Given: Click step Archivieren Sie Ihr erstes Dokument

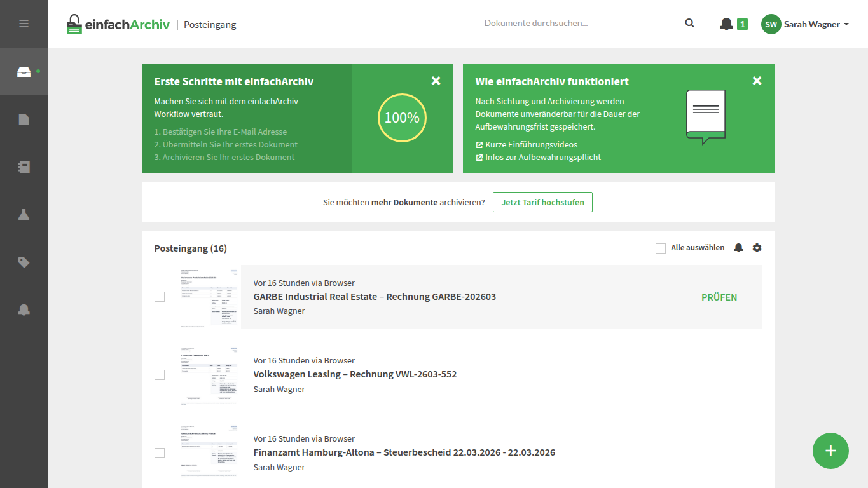Looking at the screenshot, I should [x=224, y=157].
